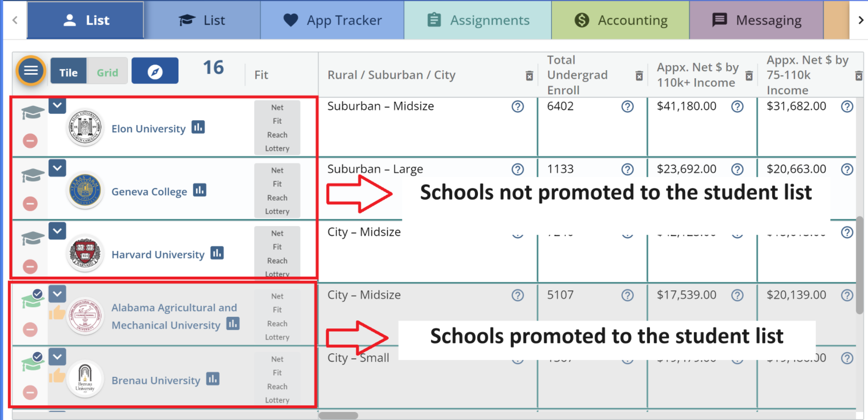868x420 pixels.
Task: Click the vertical scrollbar thumb
Action: tap(859, 265)
